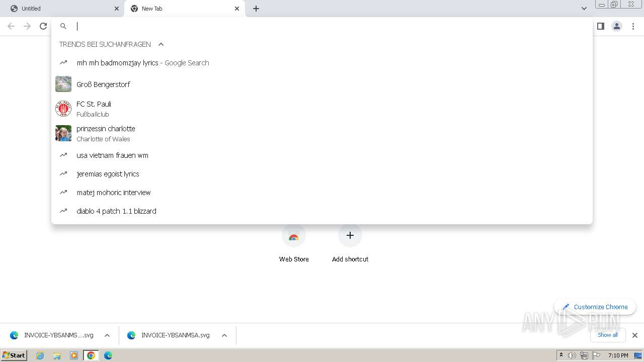Show hidden system tray icons
644x362 pixels.
pyautogui.click(x=561, y=355)
